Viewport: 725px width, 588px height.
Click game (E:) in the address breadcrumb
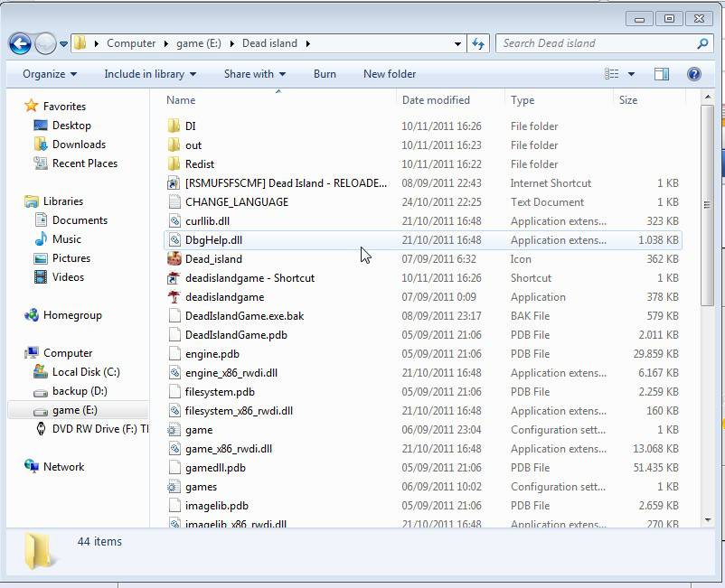[198, 43]
